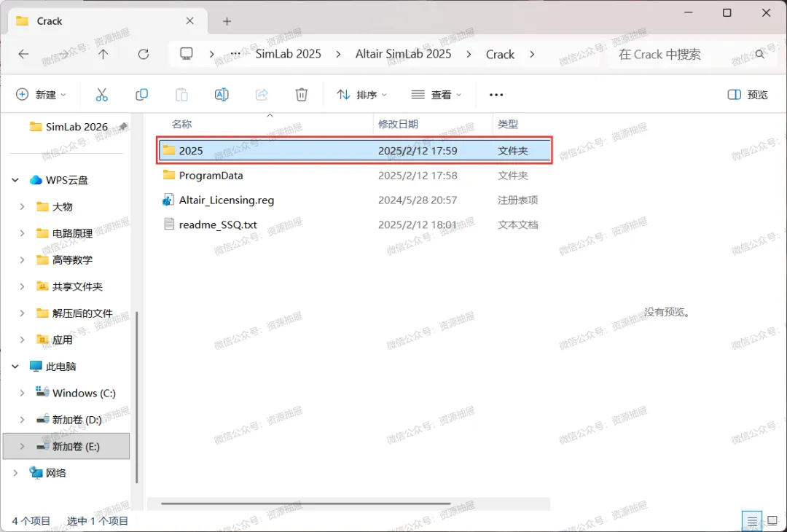
Task: Go back using the back arrow
Action: click(23, 54)
